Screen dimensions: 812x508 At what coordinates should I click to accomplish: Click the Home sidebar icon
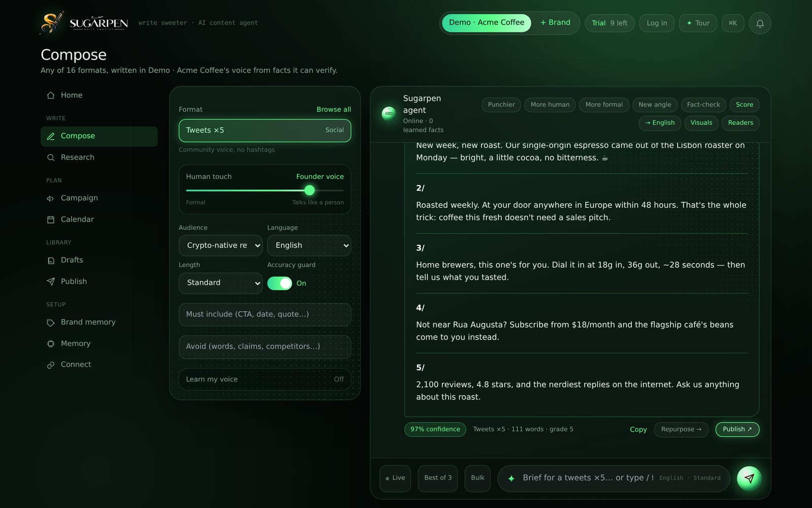pos(51,96)
